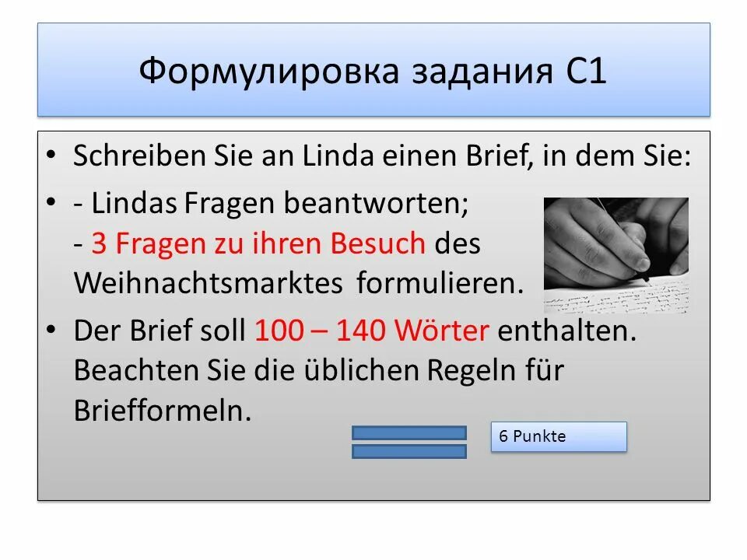Click the Lindas Fragen beantworten line
Image resolution: width=747 pixels, height=560 pixels.
pos(271,203)
